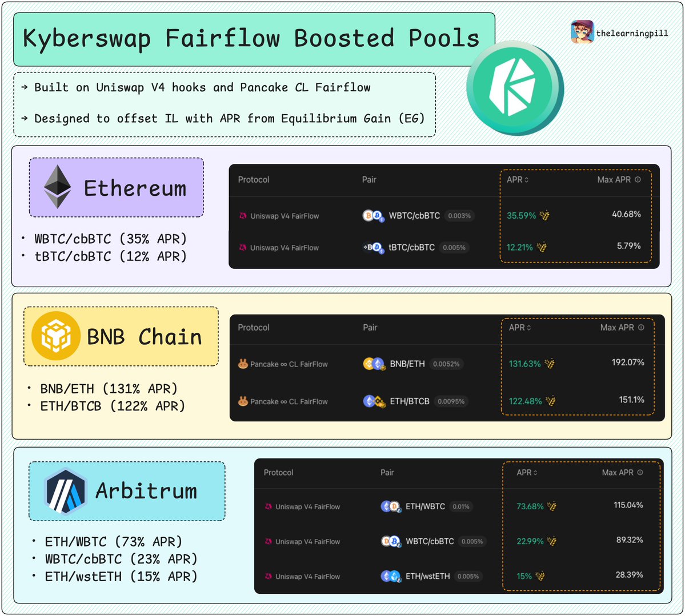This screenshot has height=616, width=685.
Task: Click the 192.07% Max APR value
Action: [x=628, y=362]
